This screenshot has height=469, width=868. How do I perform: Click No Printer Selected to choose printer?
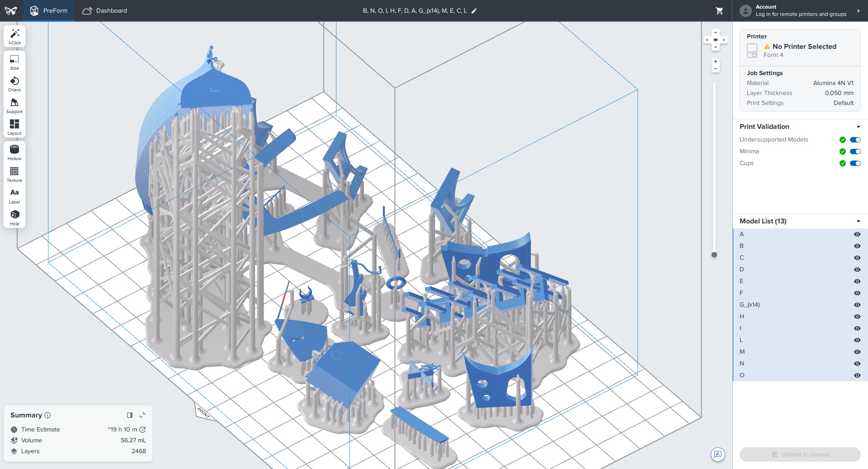tap(804, 47)
